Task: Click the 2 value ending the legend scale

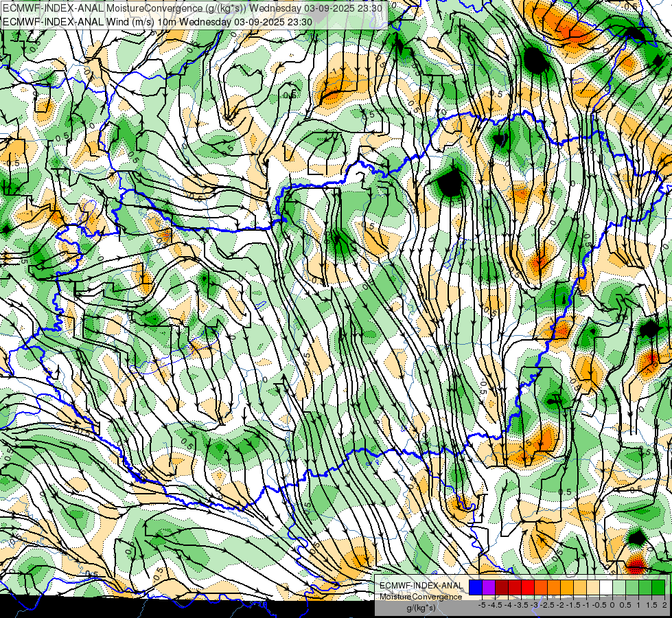Action: (x=664, y=605)
